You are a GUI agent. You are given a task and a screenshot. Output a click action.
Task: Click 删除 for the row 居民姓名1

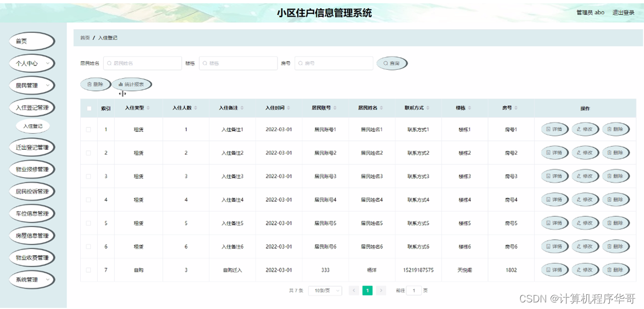click(x=615, y=129)
